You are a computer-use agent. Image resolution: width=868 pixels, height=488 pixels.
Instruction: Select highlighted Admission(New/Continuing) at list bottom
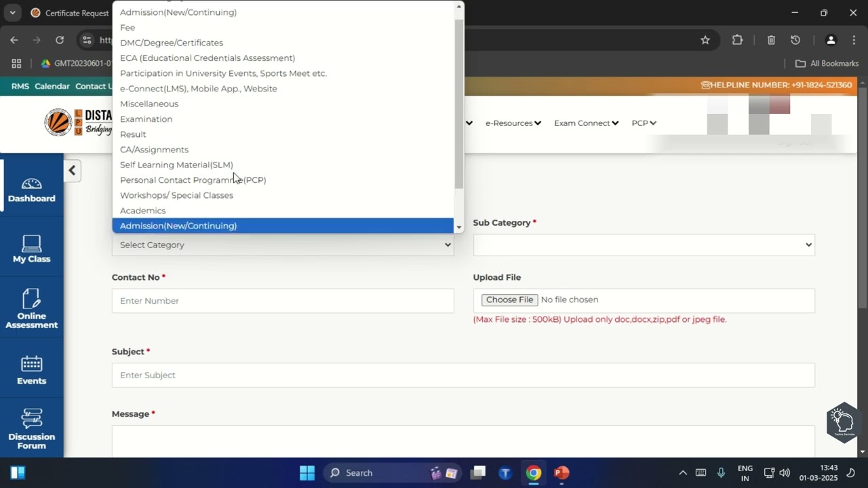283,226
